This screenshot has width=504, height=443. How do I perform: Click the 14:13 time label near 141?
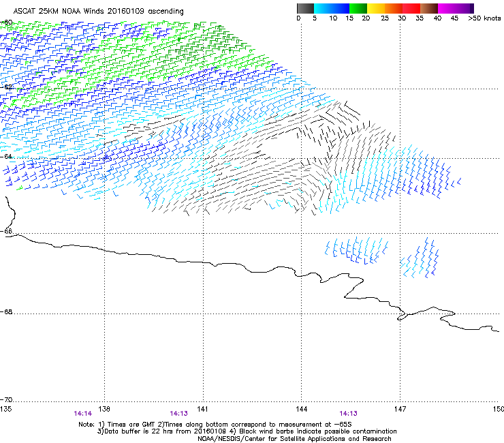(x=178, y=414)
